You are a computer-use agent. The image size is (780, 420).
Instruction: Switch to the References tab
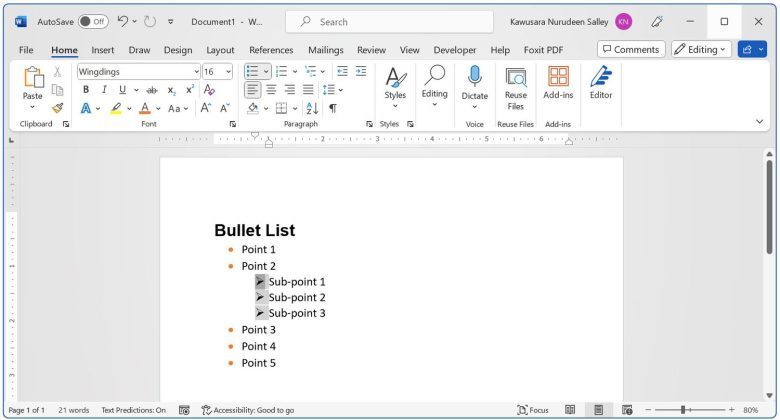[x=271, y=50]
